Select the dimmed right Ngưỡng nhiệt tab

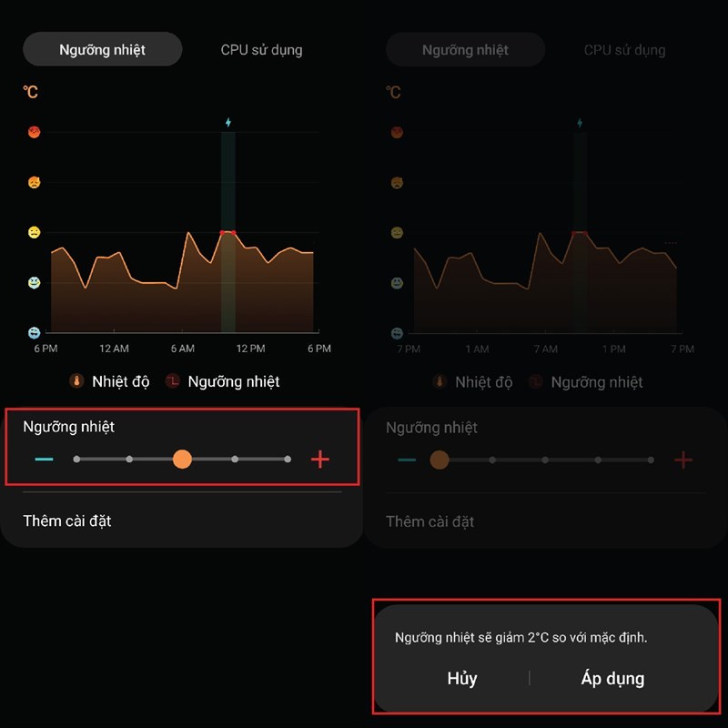465,50
